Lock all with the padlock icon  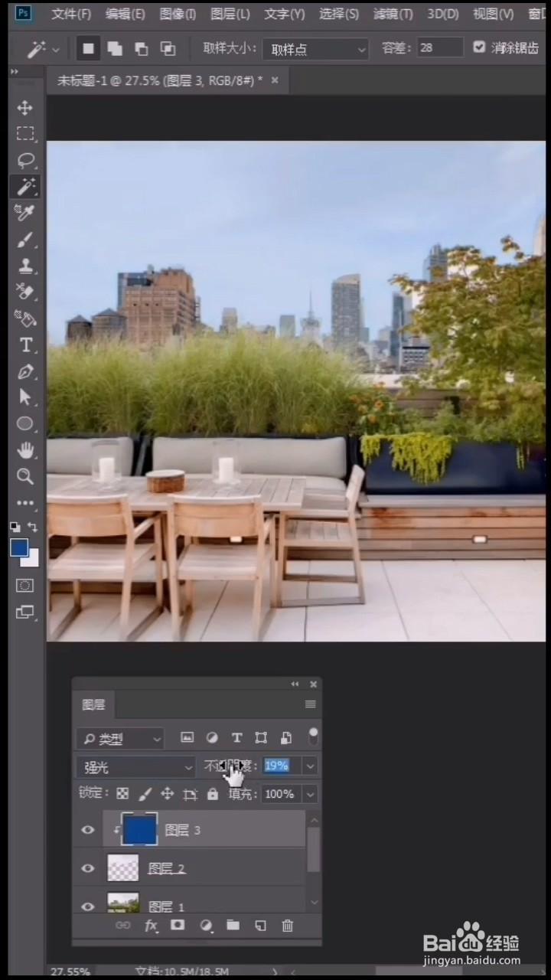(212, 794)
